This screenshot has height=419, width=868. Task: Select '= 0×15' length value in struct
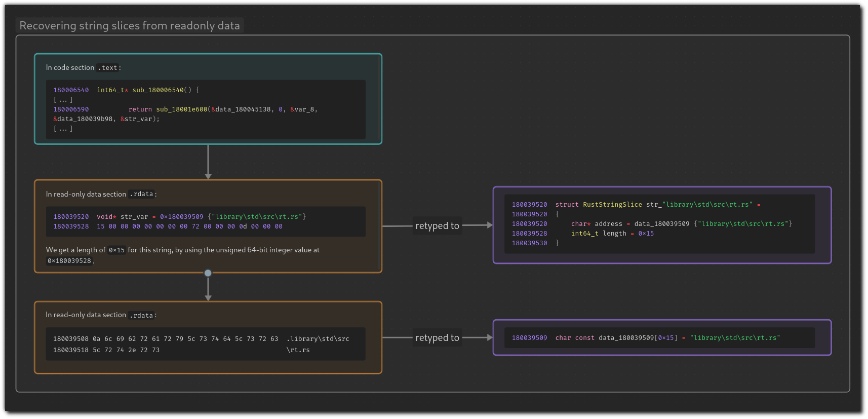[642, 234]
